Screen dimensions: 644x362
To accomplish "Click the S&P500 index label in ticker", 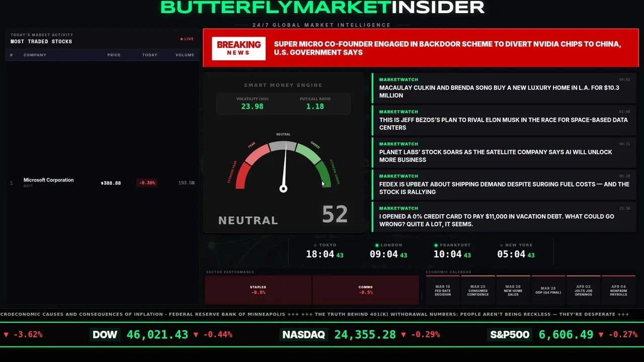I will coord(510,334).
